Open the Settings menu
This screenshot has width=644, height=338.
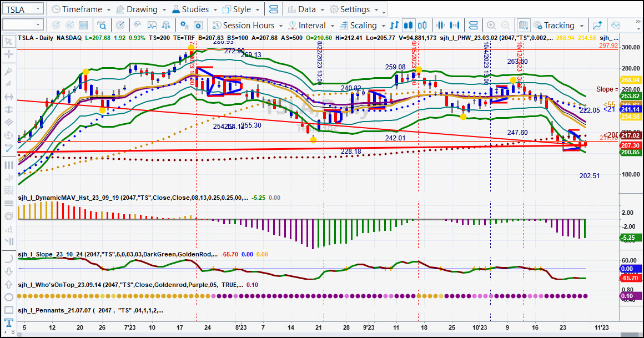tap(350, 9)
